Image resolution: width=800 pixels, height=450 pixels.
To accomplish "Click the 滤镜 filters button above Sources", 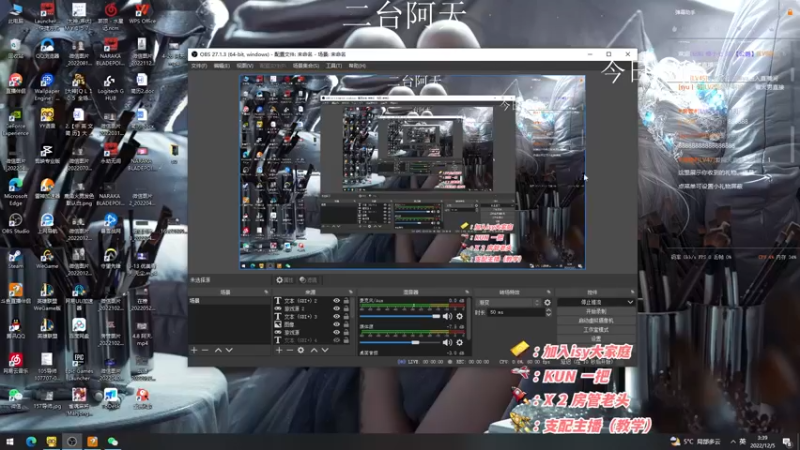I will coord(308,280).
